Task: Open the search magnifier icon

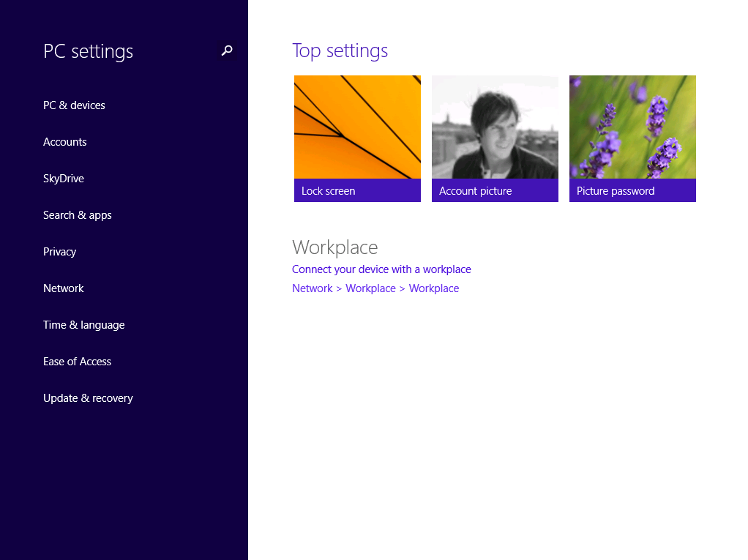Action: point(227,51)
